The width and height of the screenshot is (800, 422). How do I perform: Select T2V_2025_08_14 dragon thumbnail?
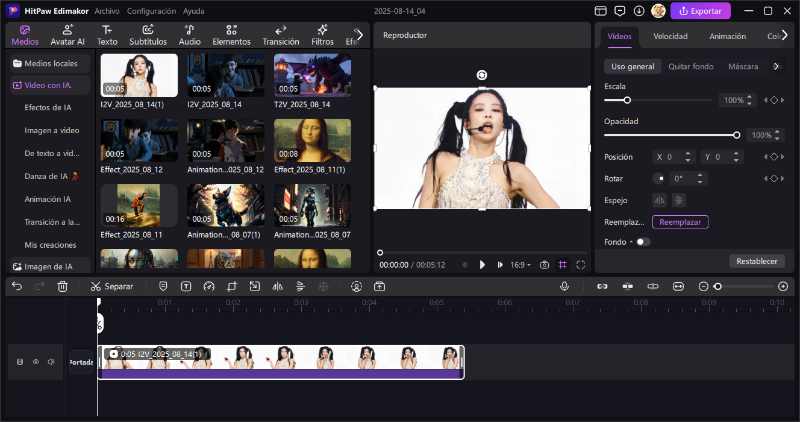[x=312, y=76]
